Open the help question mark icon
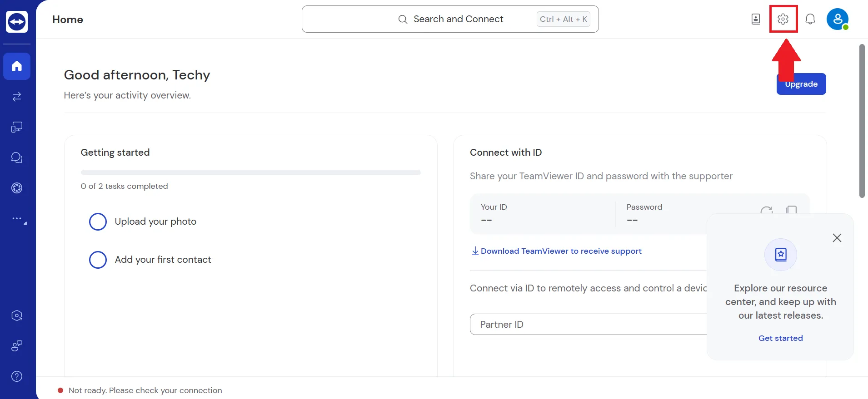868x399 pixels. point(17,376)
